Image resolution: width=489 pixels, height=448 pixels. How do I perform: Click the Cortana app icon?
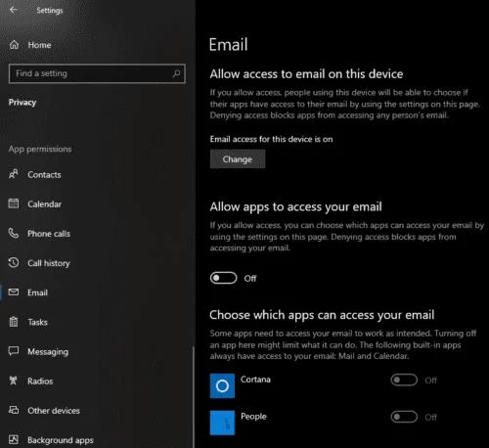222,385
